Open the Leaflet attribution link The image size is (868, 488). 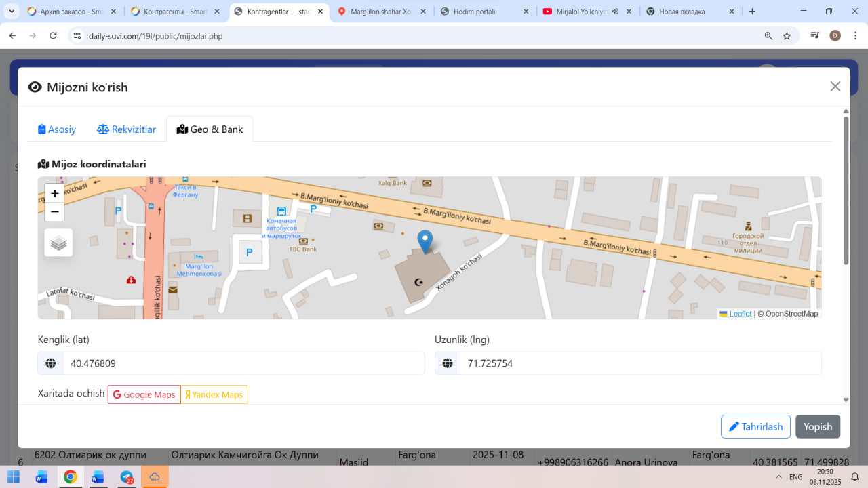[740, 314]
